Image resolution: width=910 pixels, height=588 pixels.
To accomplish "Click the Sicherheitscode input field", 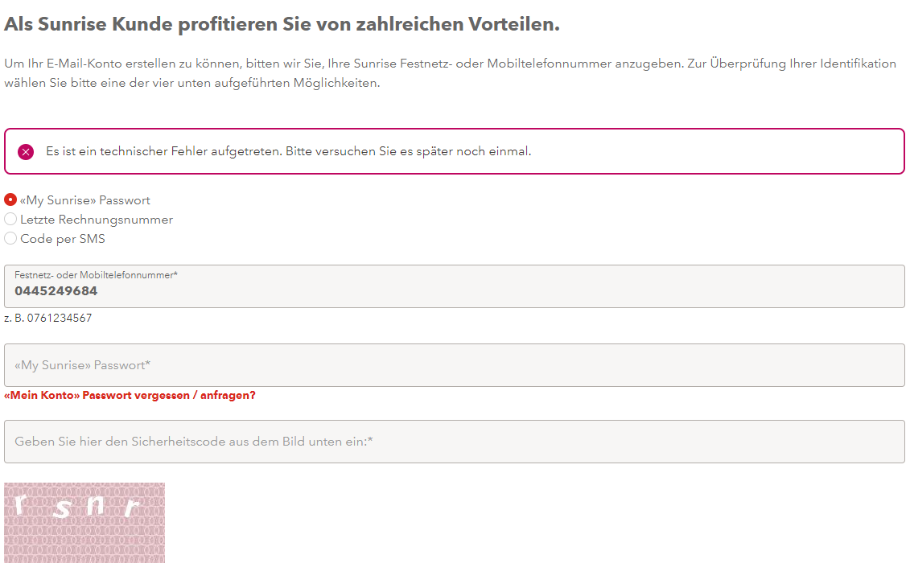I will 455,442.
